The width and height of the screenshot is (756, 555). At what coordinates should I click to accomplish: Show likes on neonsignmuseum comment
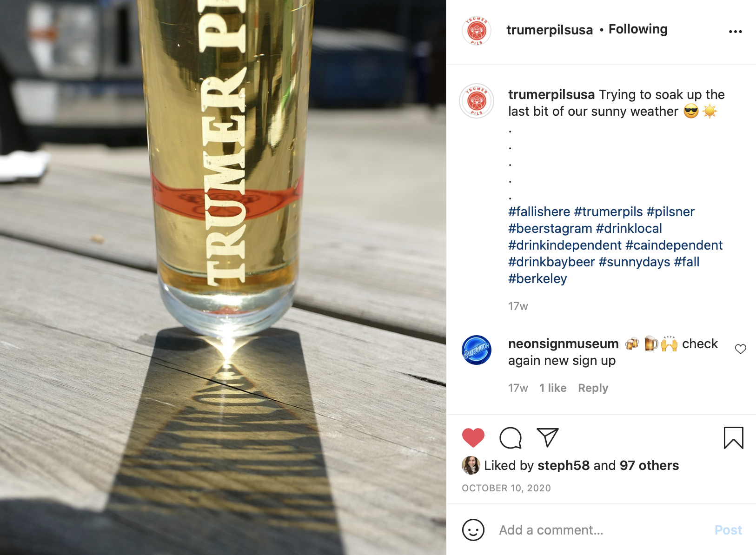click(553, 388)
